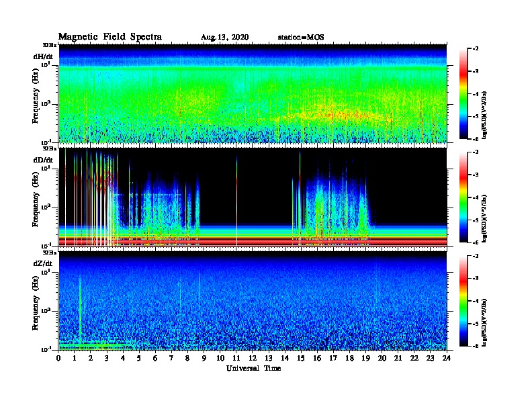Click the color bar beside the dZ/dt panel

463,301
